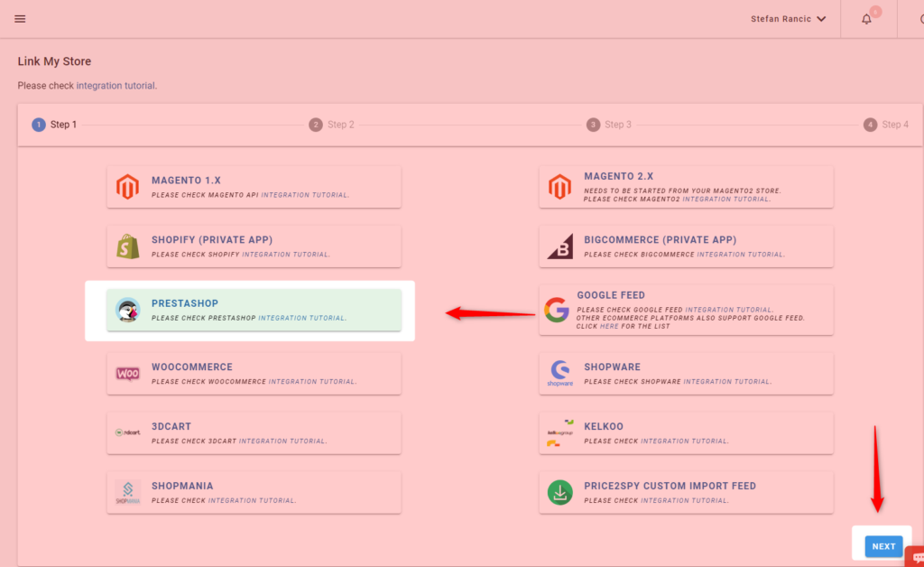Open the Magento2 integration tutorial link
The image size is (924, 567).
pos(726,200)
